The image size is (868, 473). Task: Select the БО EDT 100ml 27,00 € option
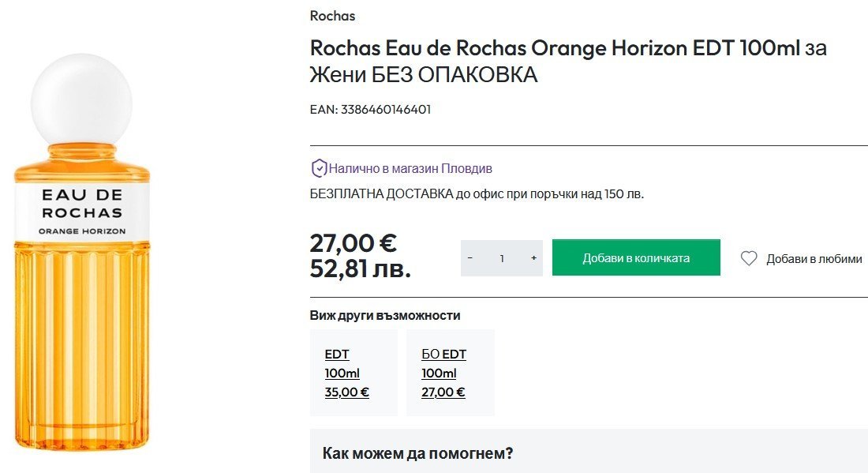(x=450, y=373)
